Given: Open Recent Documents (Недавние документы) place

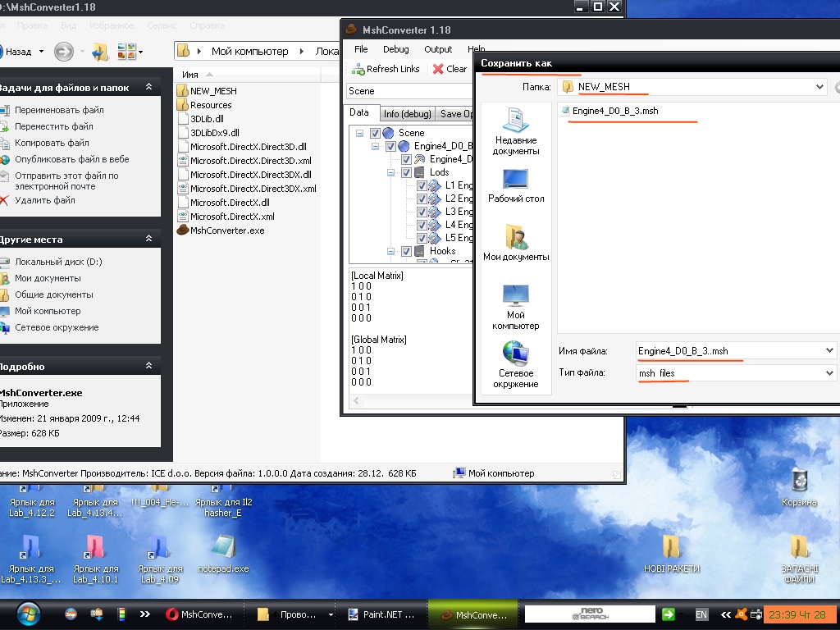Looking at the screenshot, I should coord(516,131).
